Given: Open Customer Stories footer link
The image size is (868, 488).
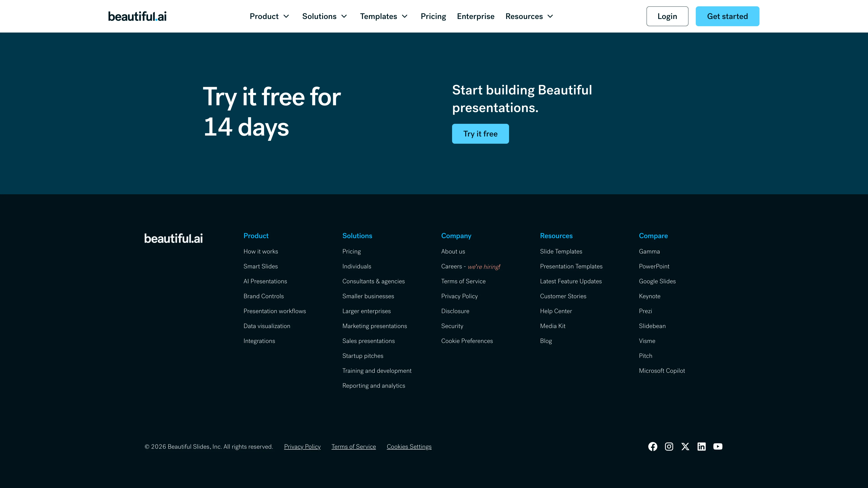Looking at the screenshot, I should click(x=563, y=296).
